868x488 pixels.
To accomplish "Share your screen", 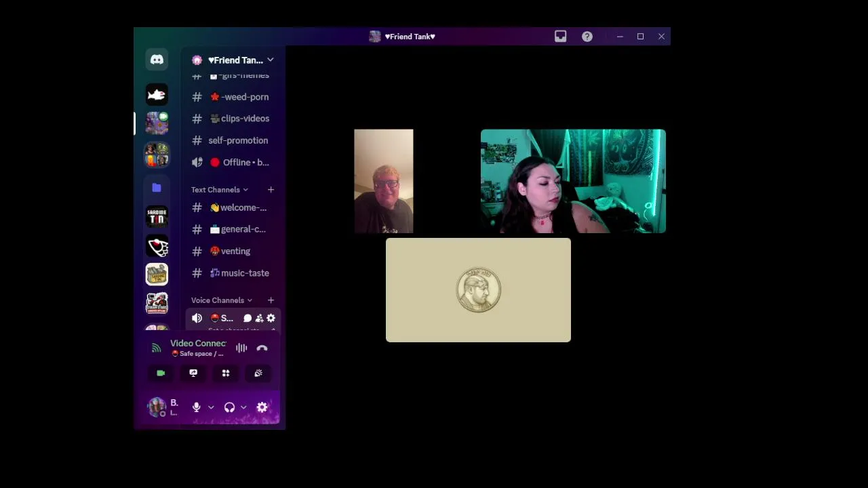I will click(193, 373).
